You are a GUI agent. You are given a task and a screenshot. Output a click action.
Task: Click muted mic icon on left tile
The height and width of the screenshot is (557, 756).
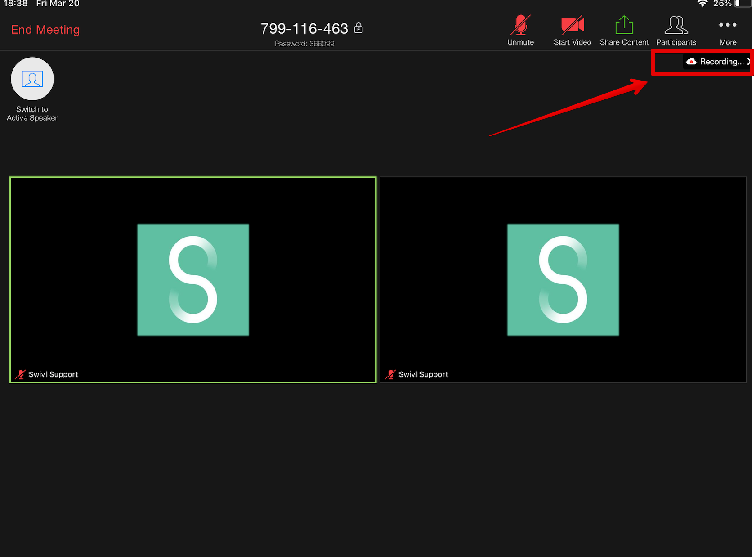[x=20, y=374]
